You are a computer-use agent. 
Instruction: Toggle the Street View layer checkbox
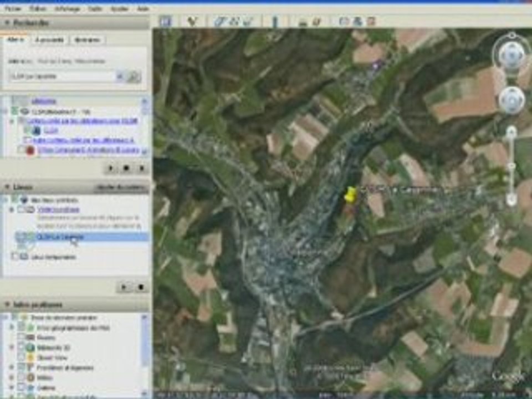21,357
